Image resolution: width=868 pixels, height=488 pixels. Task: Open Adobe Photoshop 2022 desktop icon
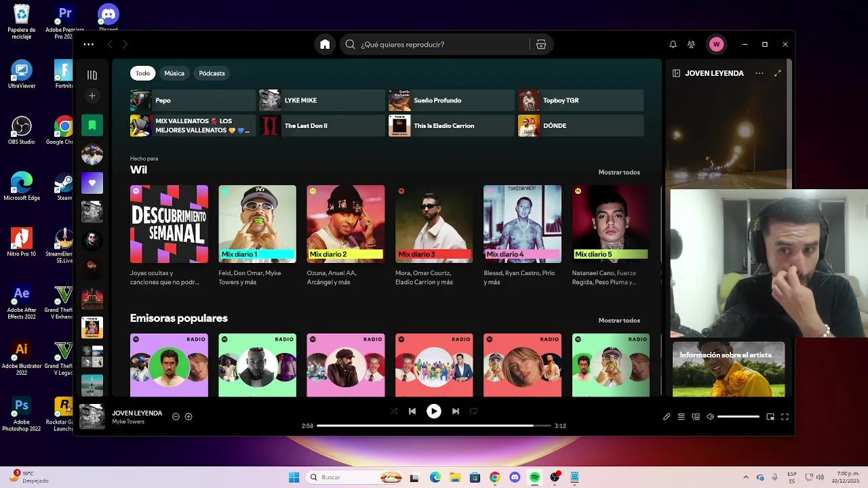[22, 414]
